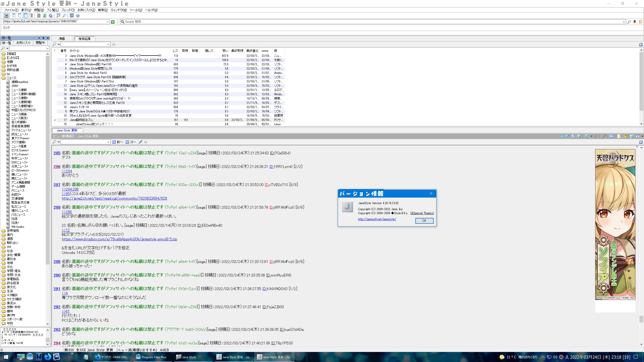Image resolution: width=644 pixels, height=362 pixels.
Task: Click the green Go arrow beside URL
Action: 113,22
